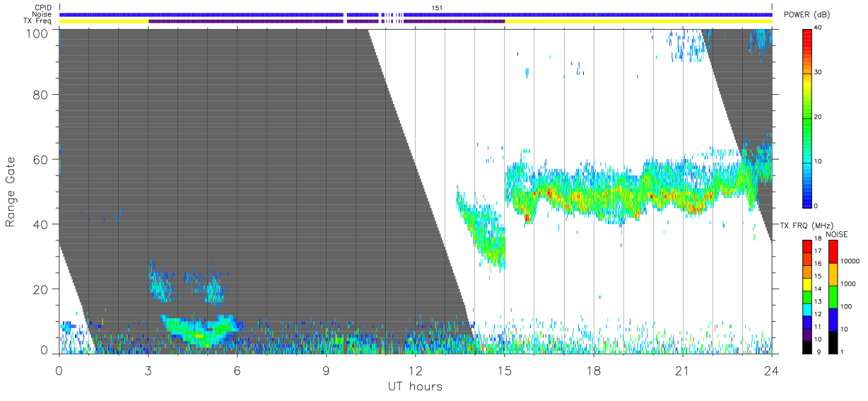The height and width of the screenshot is (401, 868).
Task: Click the 100 label on the noise scale
Action: 846,307
